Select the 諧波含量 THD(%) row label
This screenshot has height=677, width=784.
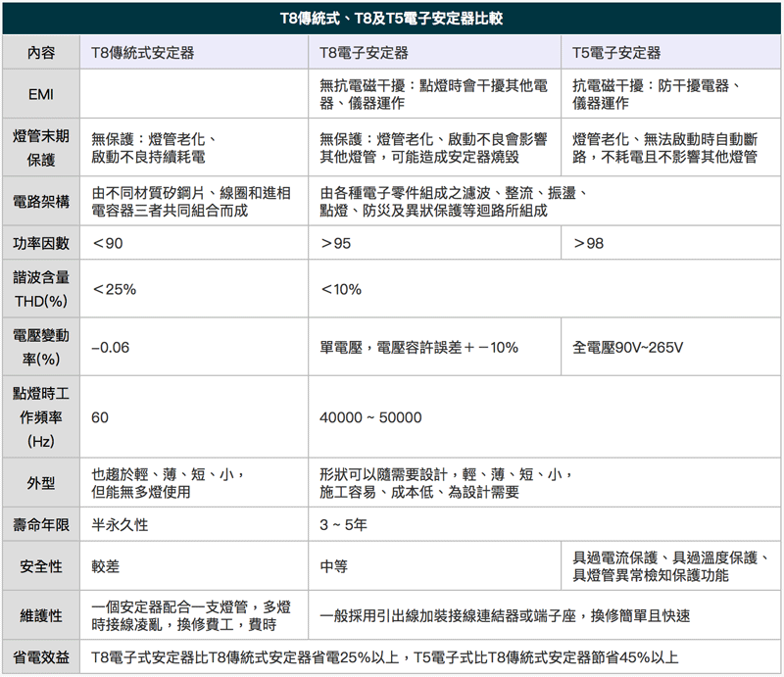coord(41,289)
